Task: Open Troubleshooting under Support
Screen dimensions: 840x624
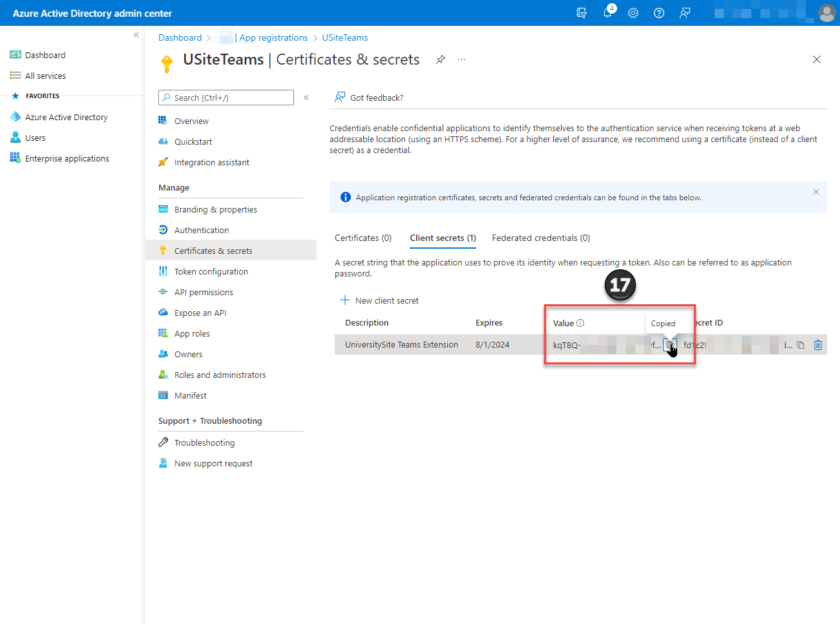Action: [x=204, y=442]
